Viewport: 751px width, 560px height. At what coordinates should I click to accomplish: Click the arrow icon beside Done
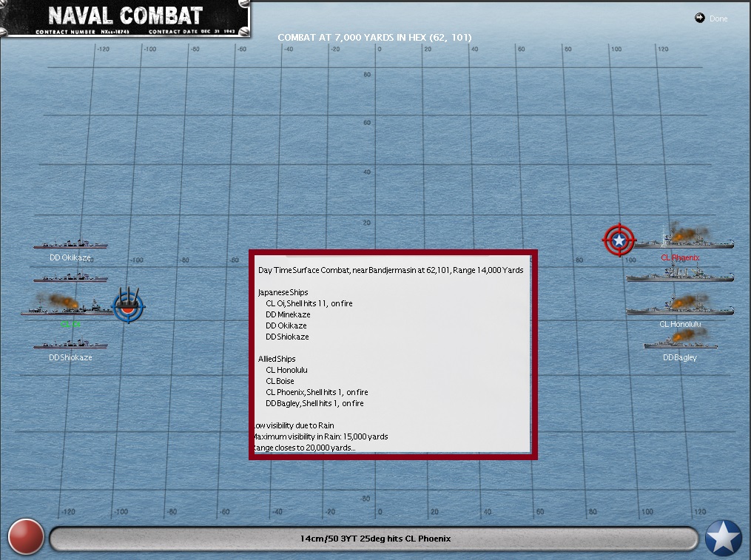tap(700, 18)
